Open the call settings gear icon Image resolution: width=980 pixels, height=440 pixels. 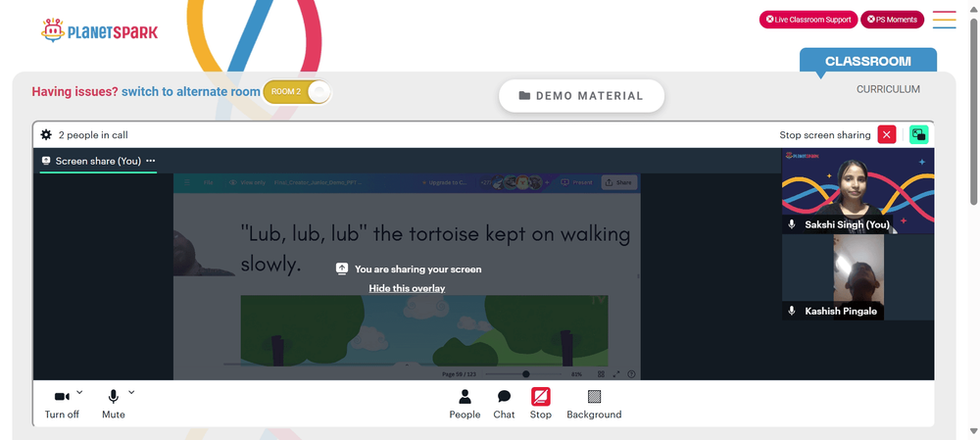pyautogui.click(x=46, y=134)
